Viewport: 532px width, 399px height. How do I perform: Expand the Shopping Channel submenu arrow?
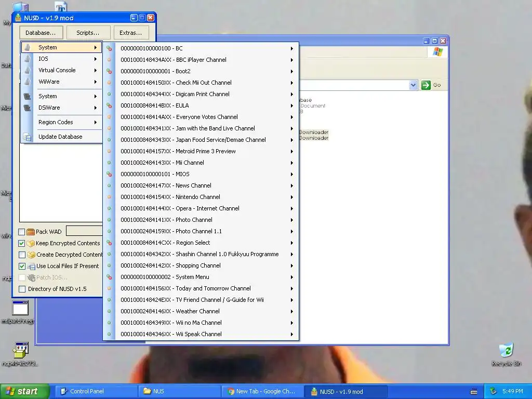pyautogui.click(x=292, y=265)
